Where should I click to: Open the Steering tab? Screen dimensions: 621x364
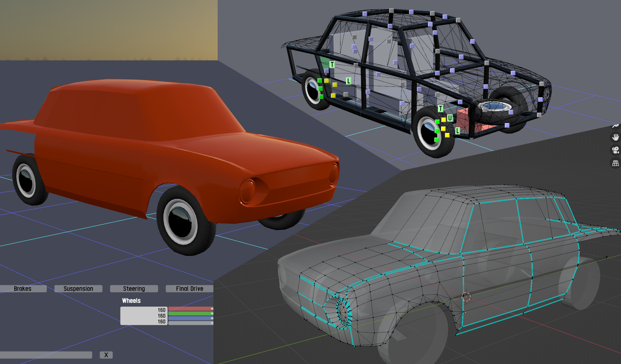tap(134, 289)
